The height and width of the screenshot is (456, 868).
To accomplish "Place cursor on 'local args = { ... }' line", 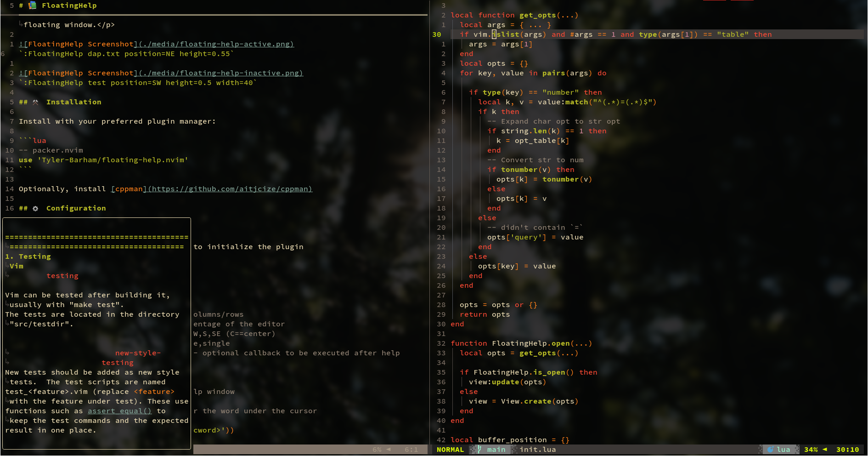I will 505,25.
